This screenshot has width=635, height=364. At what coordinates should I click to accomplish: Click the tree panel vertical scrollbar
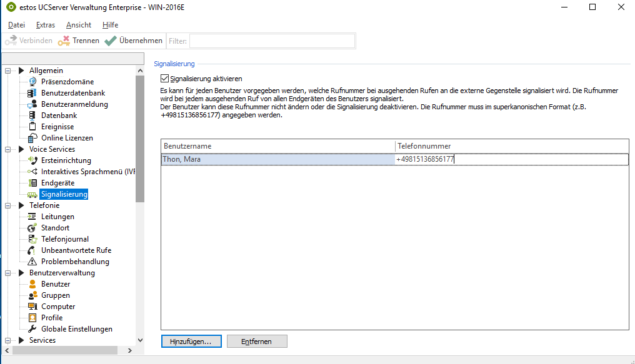140,137
